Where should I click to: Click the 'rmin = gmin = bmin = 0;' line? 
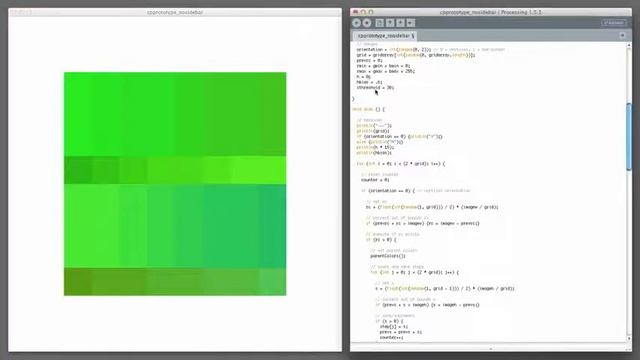[383, 66]
